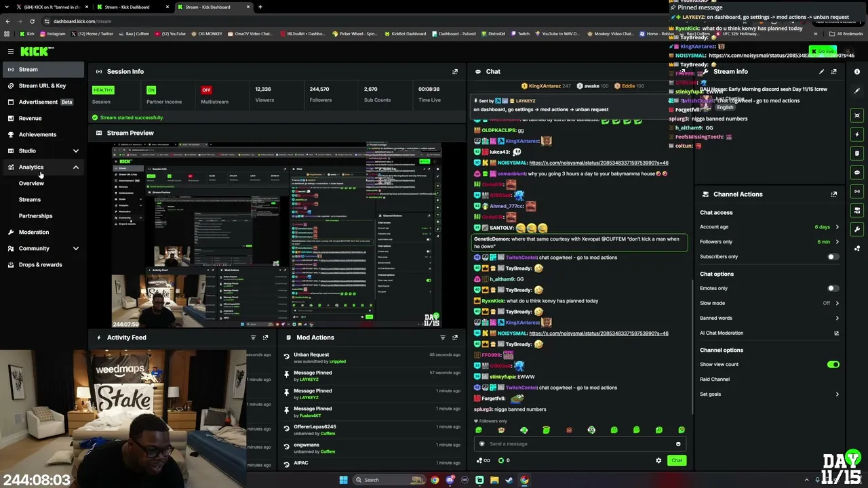Open Analytics Overview in the sidebar
This screenshot has height=488, width=868.
pyautogui.click(x=31, y=183)
